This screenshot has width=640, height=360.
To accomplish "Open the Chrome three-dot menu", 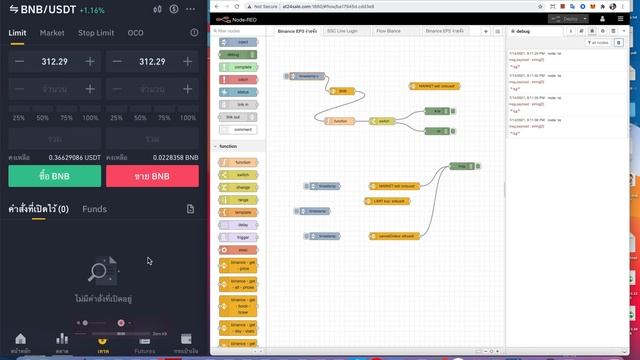I will click(623, 7).
